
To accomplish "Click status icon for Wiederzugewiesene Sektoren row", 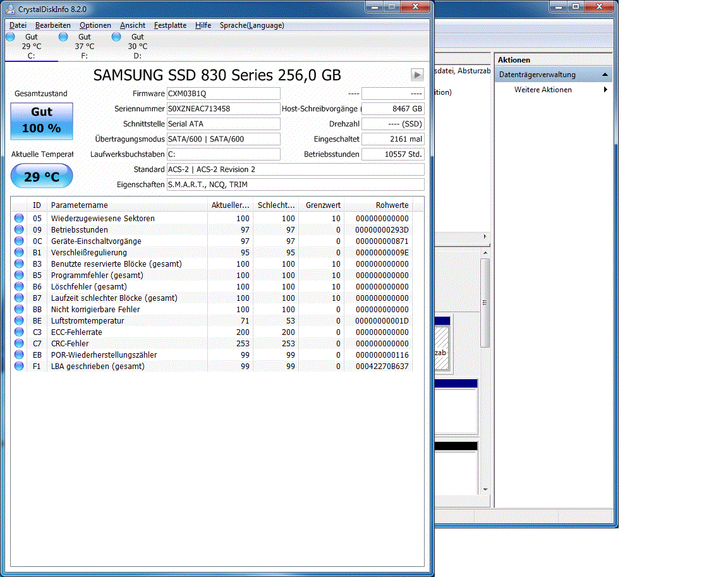I will pos(19,218).
